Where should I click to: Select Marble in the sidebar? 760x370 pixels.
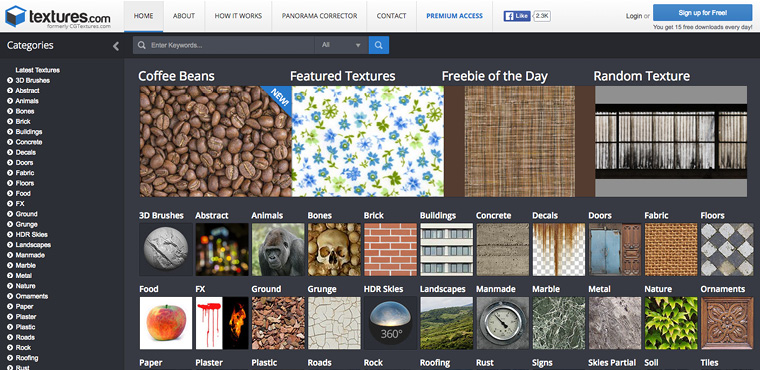point(25,266)
